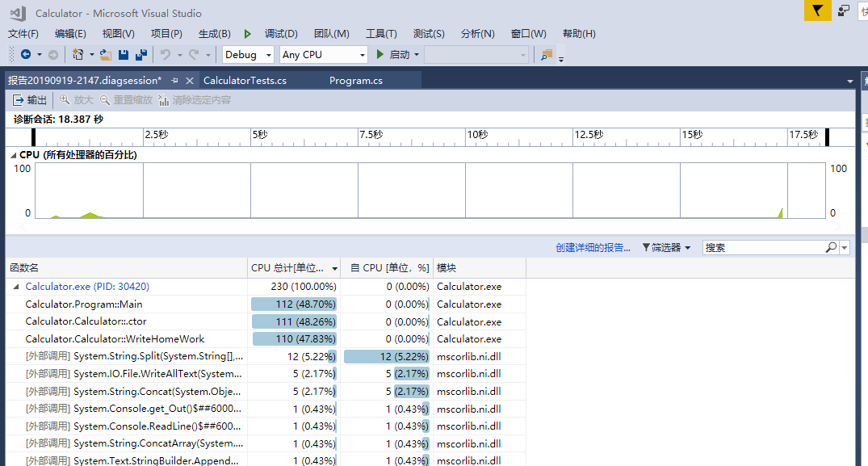Image resolution: width=868 pixels, height=466 pixels.
Task: Close the 报告20190919-2147.diagsession tab
Action: 190,81
